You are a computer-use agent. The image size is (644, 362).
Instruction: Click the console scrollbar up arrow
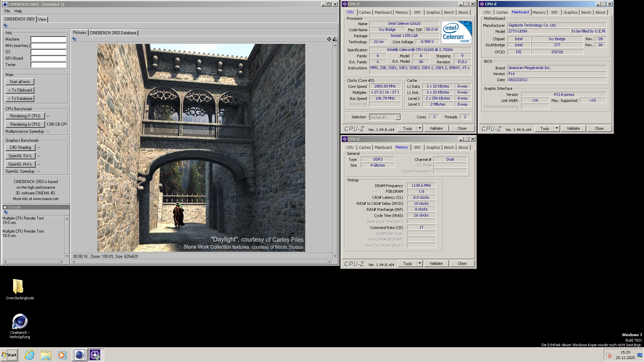pyautogui.click(x=67, y=219)
